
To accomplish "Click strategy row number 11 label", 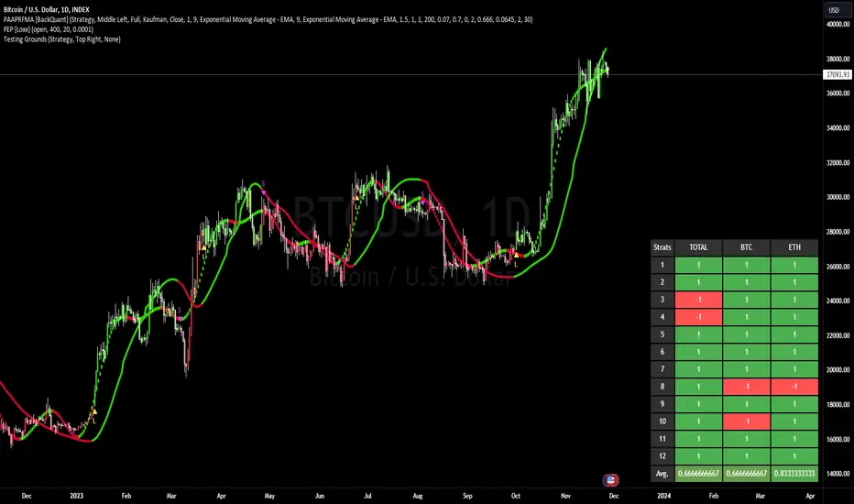I will tap(662, 439).
